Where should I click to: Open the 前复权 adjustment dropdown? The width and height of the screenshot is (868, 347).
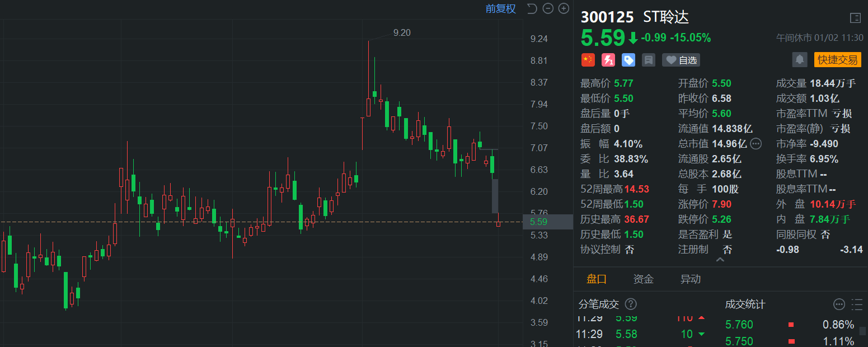500,8
